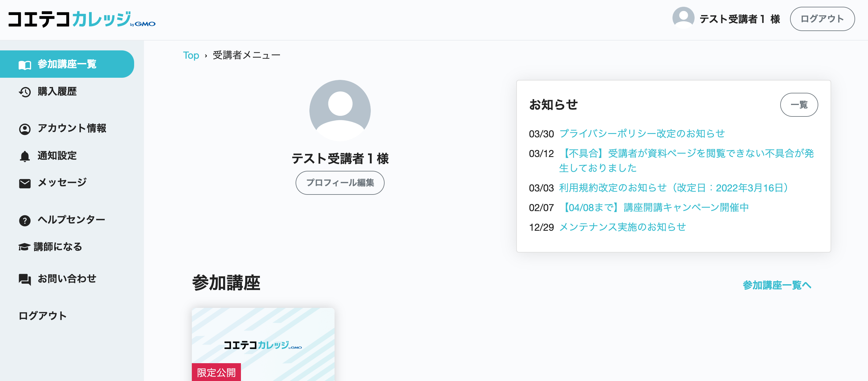The width and height of the screenshot is (868, 381).
Task: Click the question mark icon for ヘルプセンター
Action: (x=25, y=220)
